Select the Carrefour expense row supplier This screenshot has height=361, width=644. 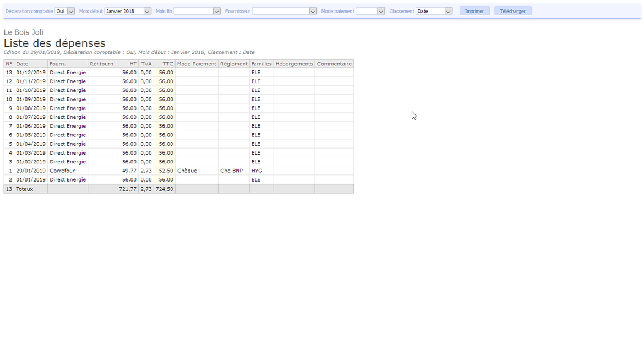point(62,171)
